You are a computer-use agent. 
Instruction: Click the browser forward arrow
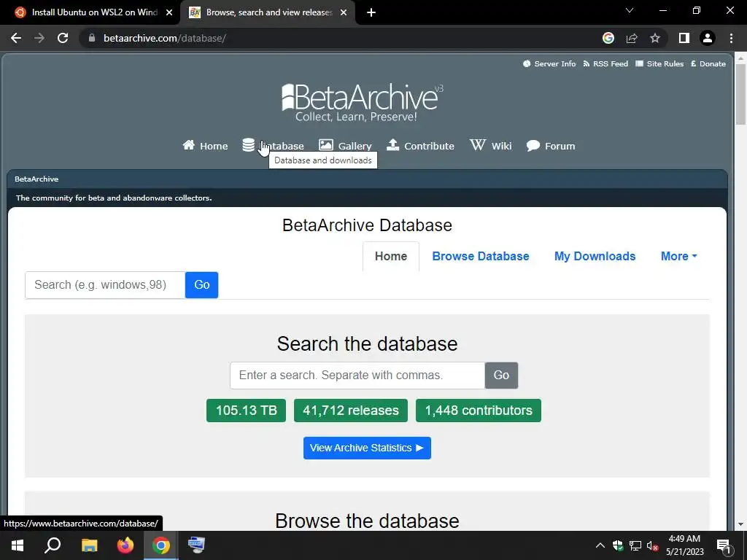pyautogui.click(x=39, y=38)
